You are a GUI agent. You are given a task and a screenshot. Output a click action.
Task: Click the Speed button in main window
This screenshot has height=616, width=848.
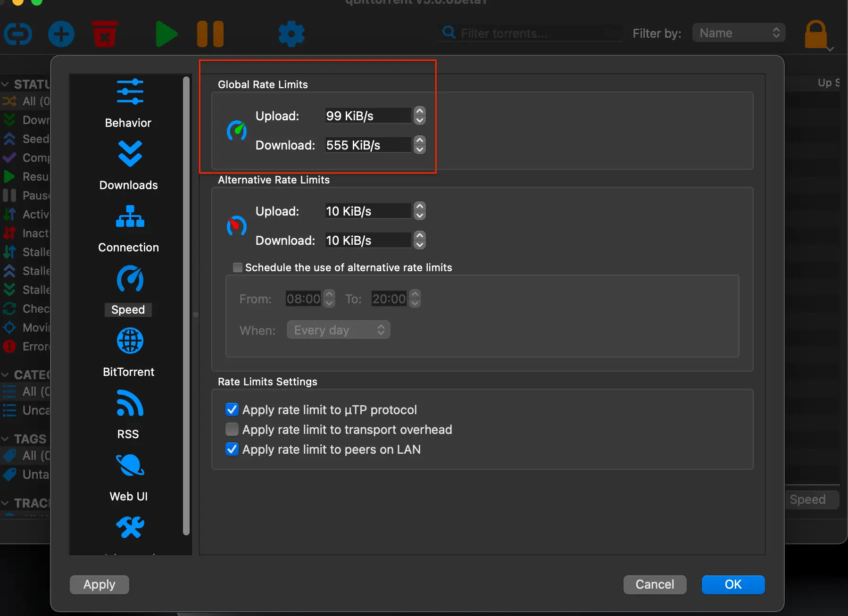click(812, 499)
